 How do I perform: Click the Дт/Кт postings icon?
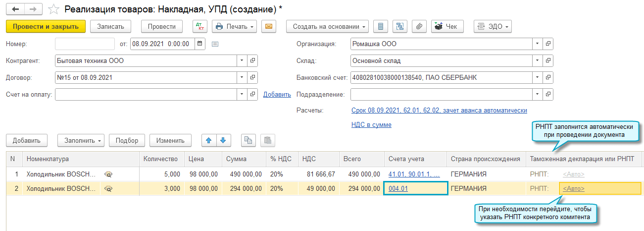click(x=200, y=26)
